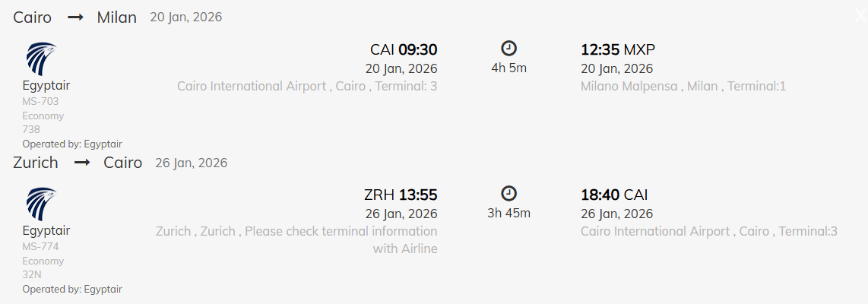Select the MS-774 flight number

pos(40,246)
